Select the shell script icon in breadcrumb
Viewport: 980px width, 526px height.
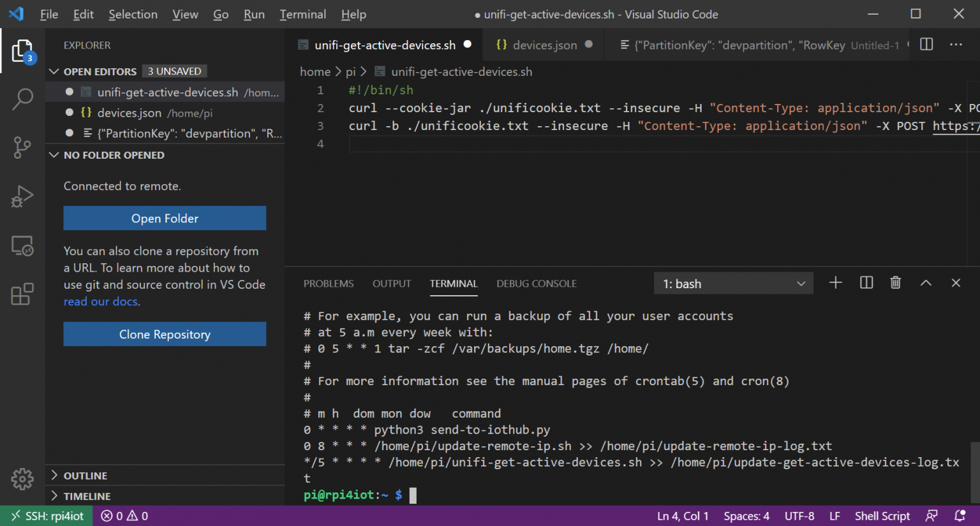[x=380, y=71]
